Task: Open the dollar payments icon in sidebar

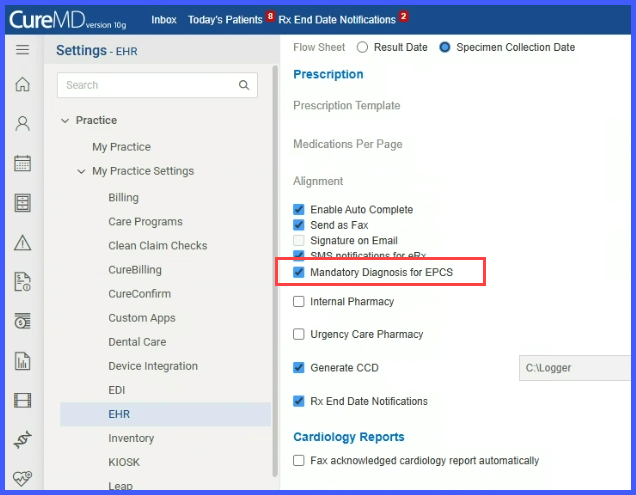Action: point(22,321)
